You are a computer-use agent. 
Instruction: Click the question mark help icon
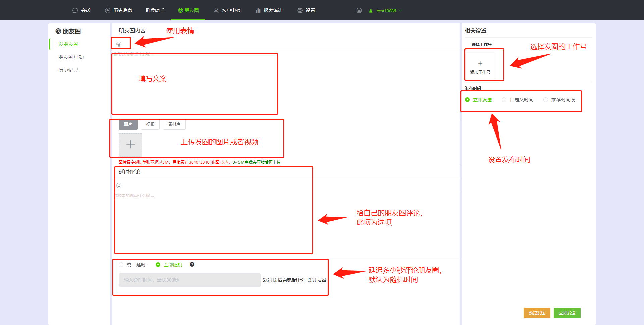[x=192, y=264]
